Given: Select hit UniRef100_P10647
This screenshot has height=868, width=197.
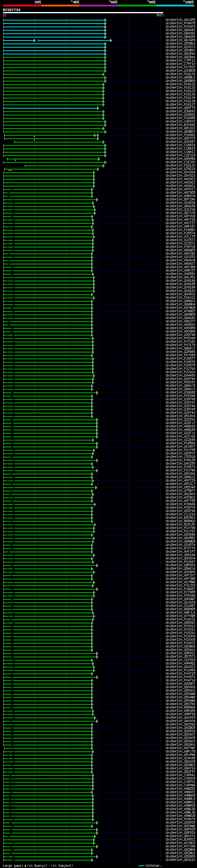Looking at the screenshot, I should click(180, 562).
